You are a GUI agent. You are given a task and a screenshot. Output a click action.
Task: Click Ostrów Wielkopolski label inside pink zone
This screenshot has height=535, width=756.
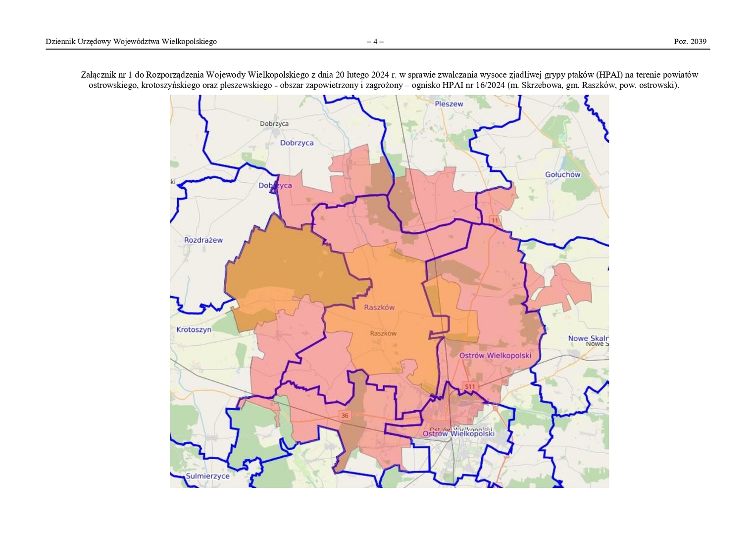click(x=495, y=356)
